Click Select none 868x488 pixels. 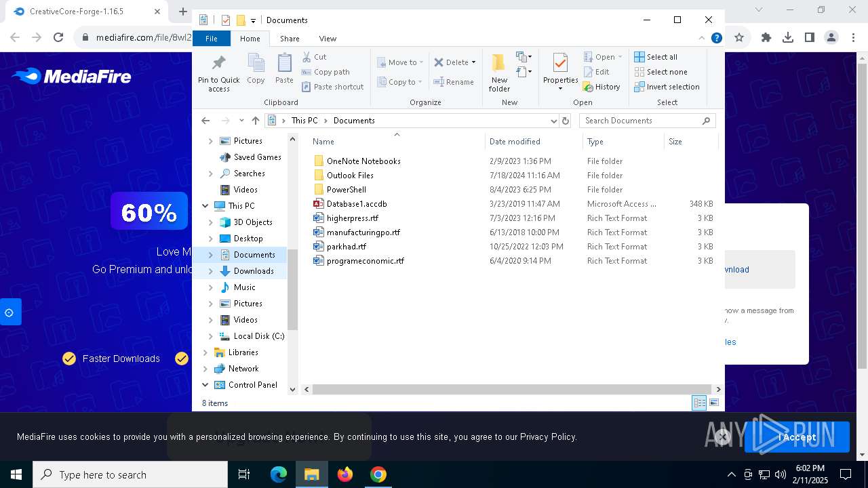[661, 72]
